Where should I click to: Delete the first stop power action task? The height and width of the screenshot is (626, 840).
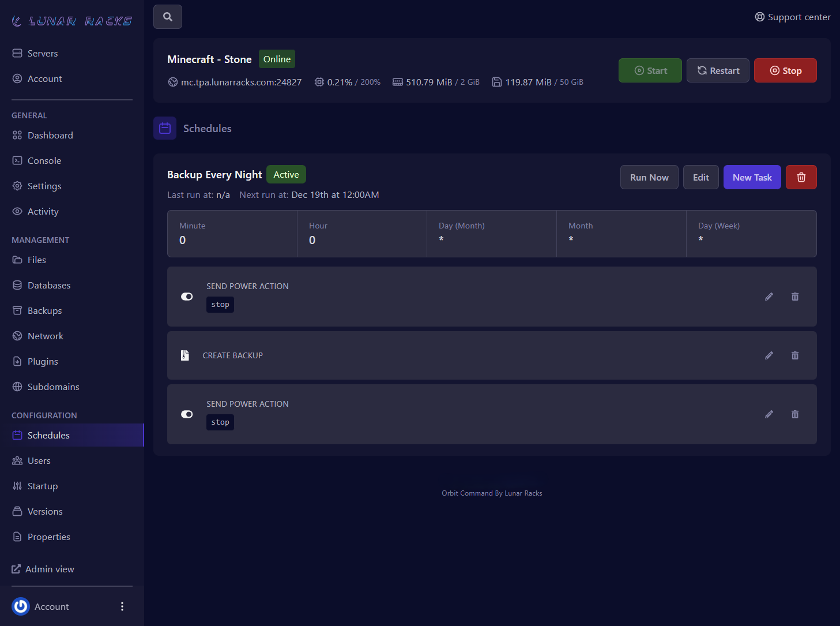click(x=794, y=297)
